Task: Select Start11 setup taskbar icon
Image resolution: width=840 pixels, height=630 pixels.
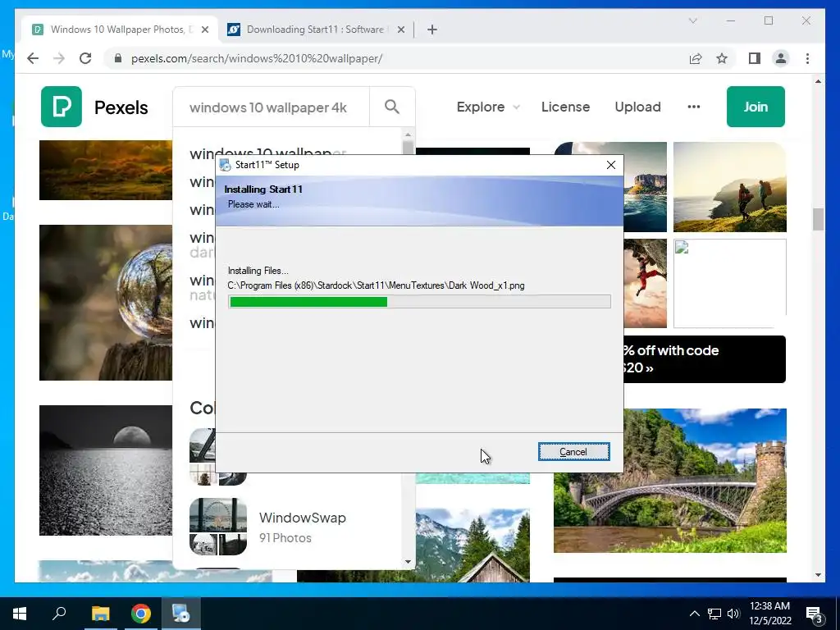Action: pos(181,614)
